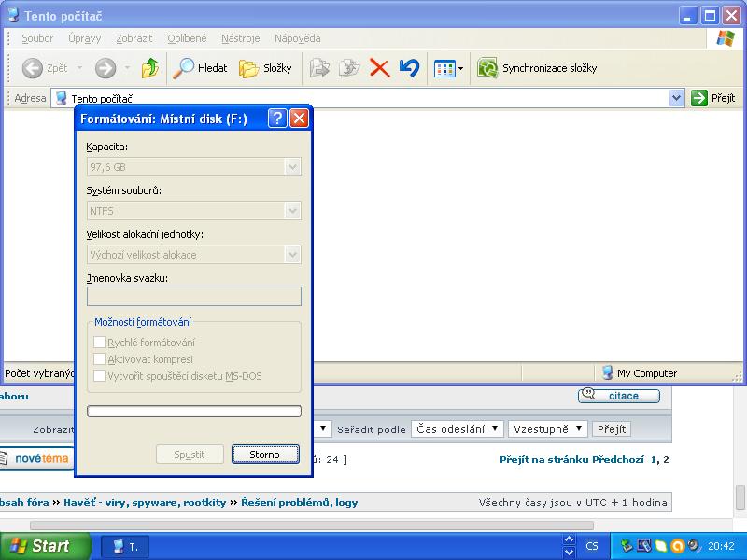Viewport: 747px width, 560px height.
Task: Click the citace button
Action: click(618, 396)
